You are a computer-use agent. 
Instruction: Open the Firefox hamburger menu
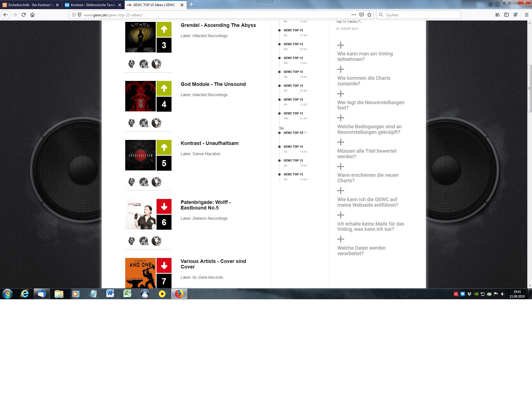pos(527,15)
